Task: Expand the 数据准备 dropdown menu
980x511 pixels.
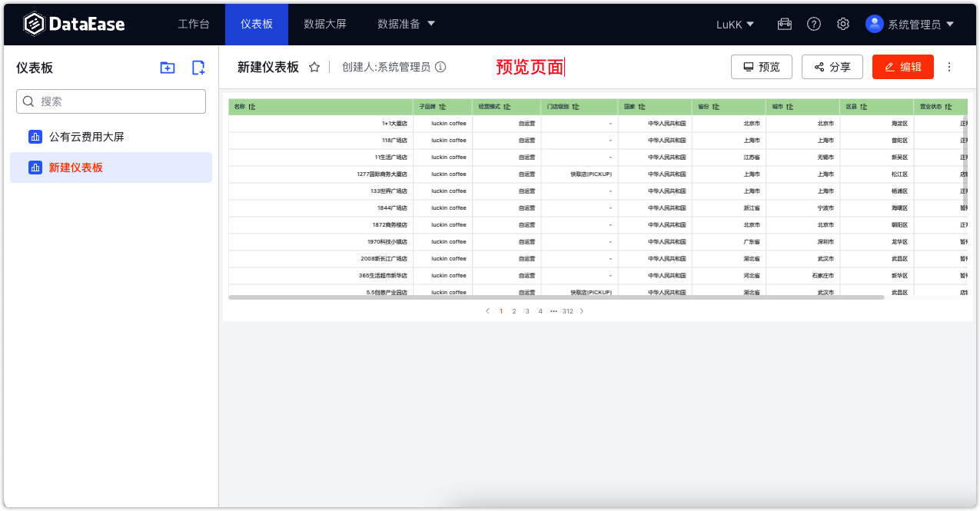Action: click(407, 24)
